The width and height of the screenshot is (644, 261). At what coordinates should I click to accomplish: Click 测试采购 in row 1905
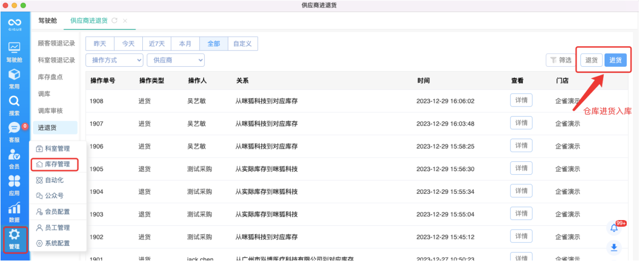tap(200, 169)
